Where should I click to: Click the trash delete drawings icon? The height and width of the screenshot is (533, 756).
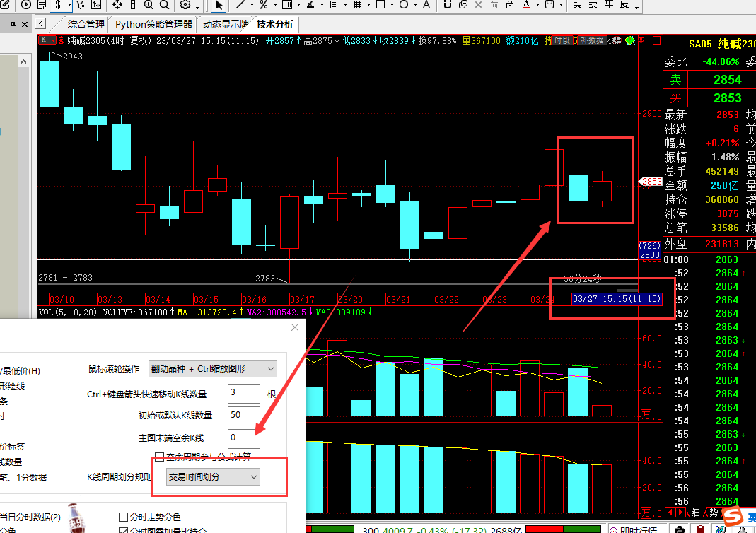coord(494,5)
